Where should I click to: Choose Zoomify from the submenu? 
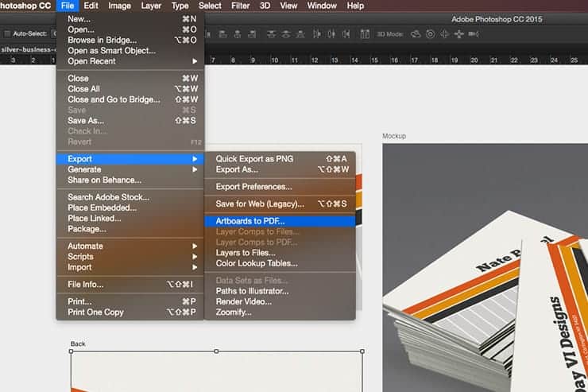[x=280, y=312]
